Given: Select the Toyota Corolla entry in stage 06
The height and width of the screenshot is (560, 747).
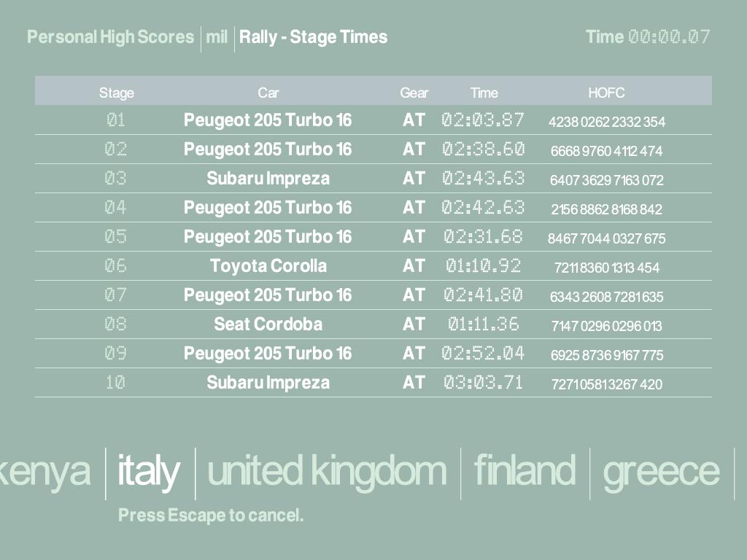Looking at the screenshot, I should point(268,266).
